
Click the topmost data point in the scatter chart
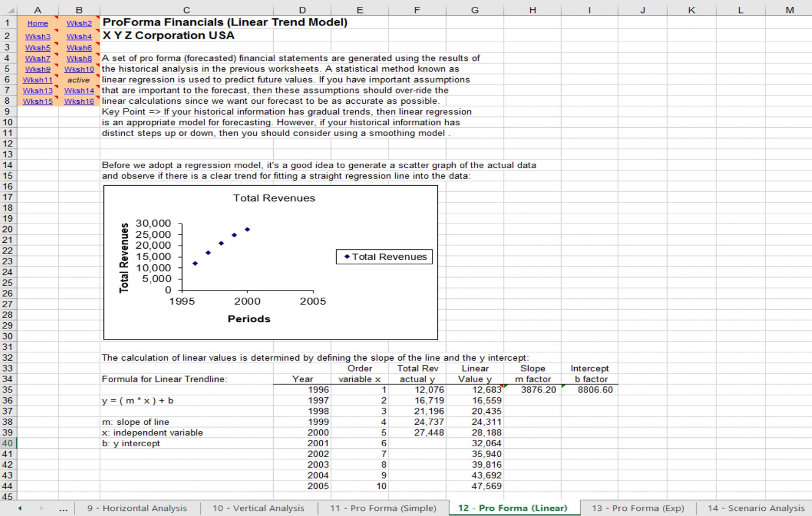(247, 230)
